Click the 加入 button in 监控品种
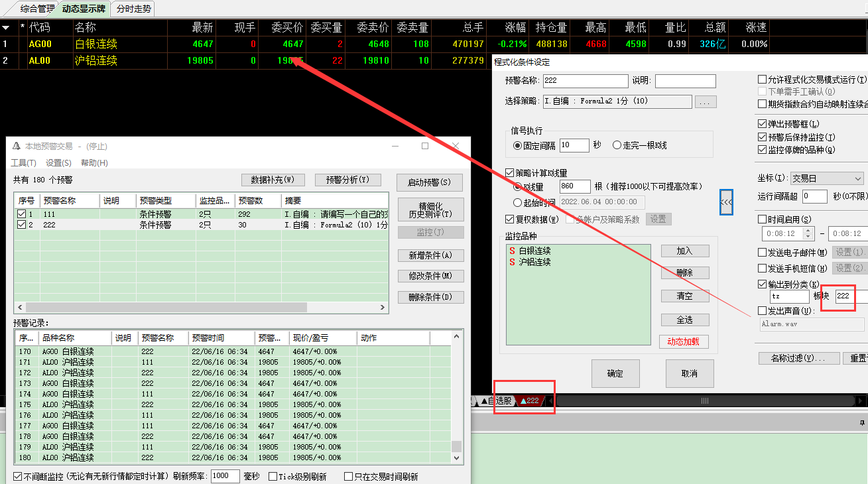This screenshot has height=484, width=868. click(685, 251)
